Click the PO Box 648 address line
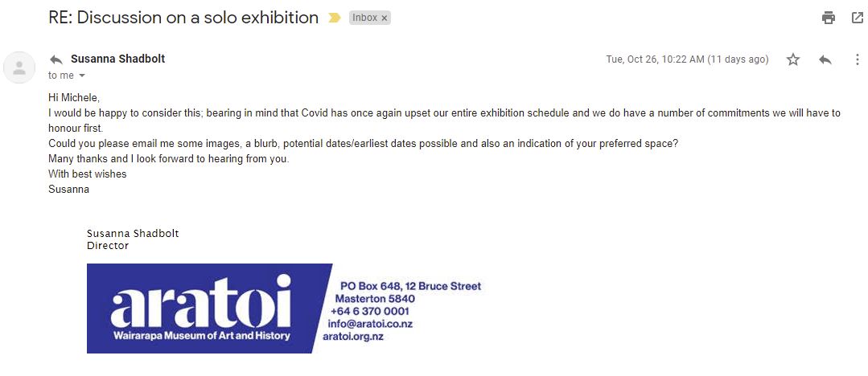This screenshot has width=868, height=376. [410, 286]
